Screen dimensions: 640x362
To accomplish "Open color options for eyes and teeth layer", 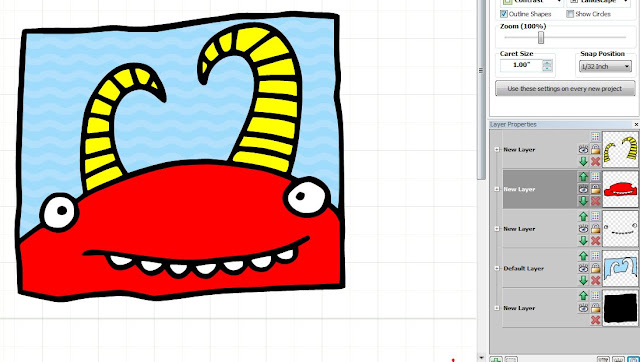I will click(x=595, y=216).
